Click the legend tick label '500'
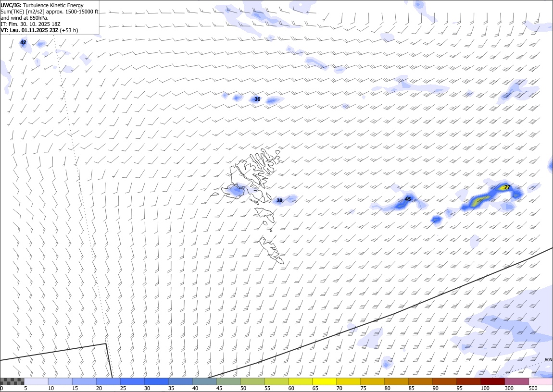The height and width of the screenshot is (392, 553). 533,388
